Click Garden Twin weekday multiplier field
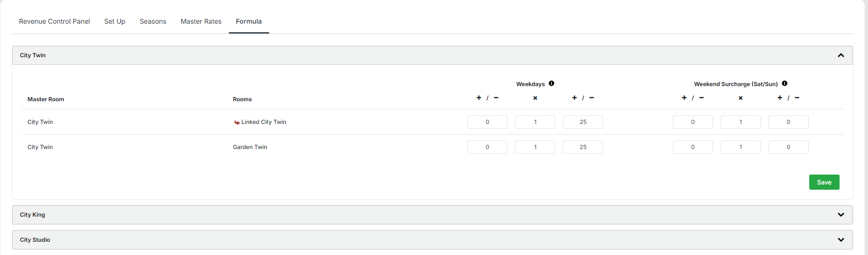 pos(535,147)
